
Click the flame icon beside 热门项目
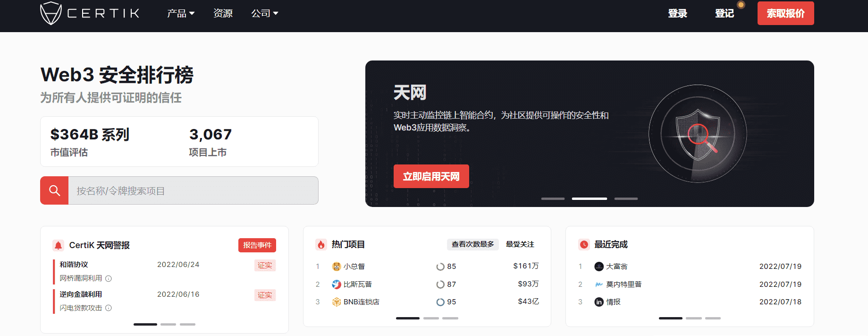tap(321, 244)
